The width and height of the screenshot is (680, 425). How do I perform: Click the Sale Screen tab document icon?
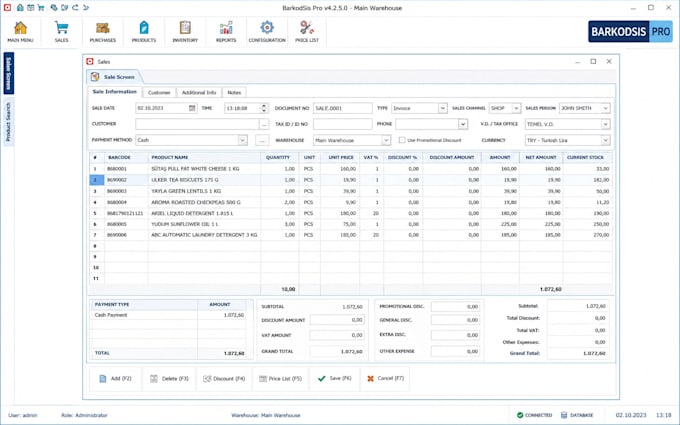pyautogui.click(x=95, y=77)
